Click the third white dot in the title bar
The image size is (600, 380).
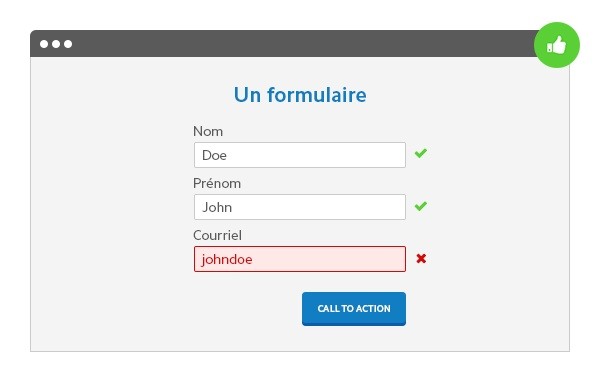(68, 44)
